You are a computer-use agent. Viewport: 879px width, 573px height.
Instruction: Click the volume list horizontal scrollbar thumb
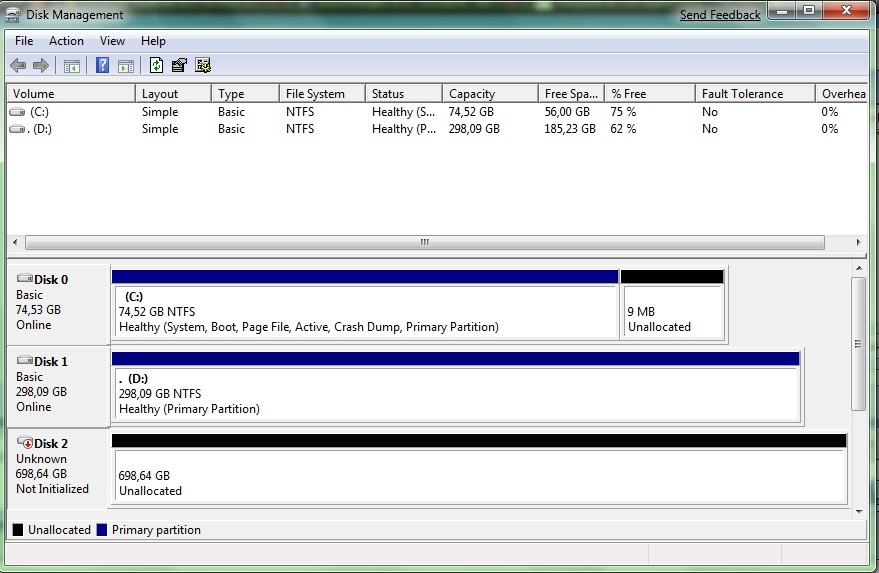(x=425, y=242)
